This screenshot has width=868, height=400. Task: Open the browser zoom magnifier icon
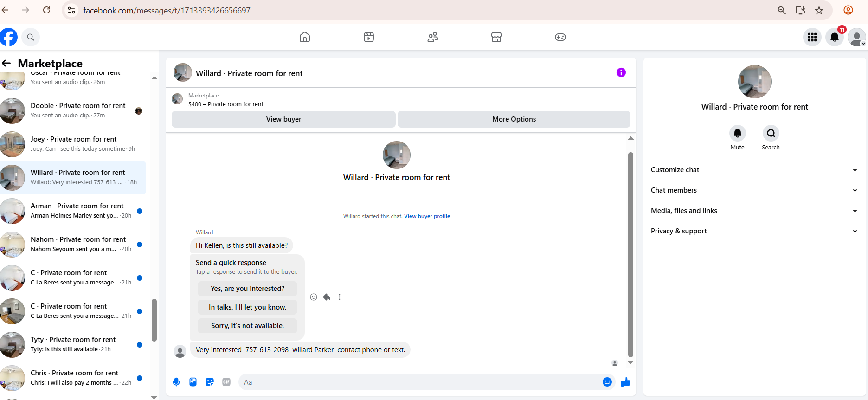tap(782, 10)
